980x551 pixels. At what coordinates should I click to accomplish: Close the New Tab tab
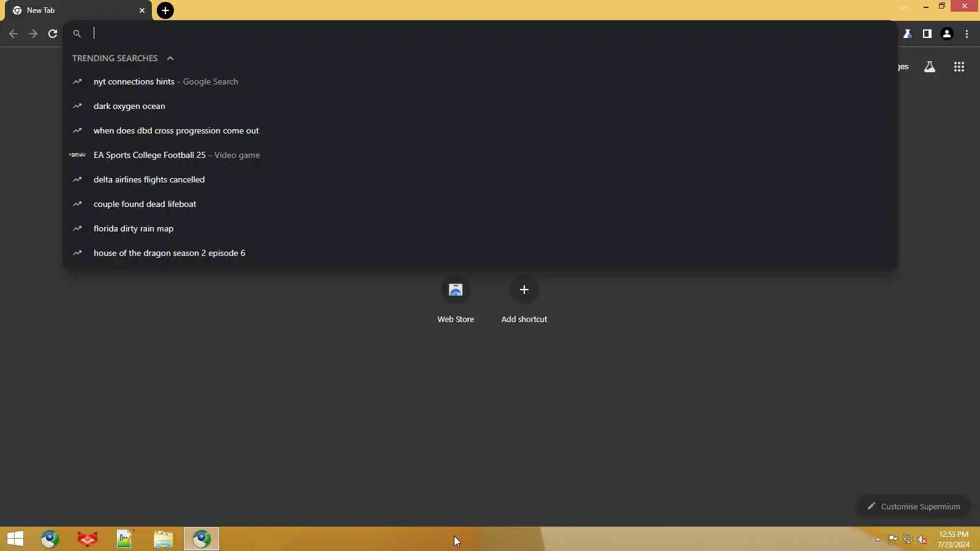[142, 10]
